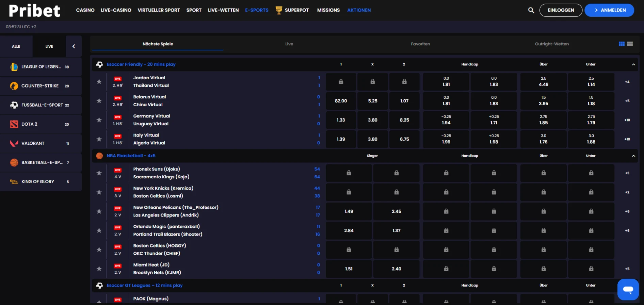The width and height of the screenshot is (644, 305).
Task: Favorite the New Orleans Pelicans match star
Action: 99,211
